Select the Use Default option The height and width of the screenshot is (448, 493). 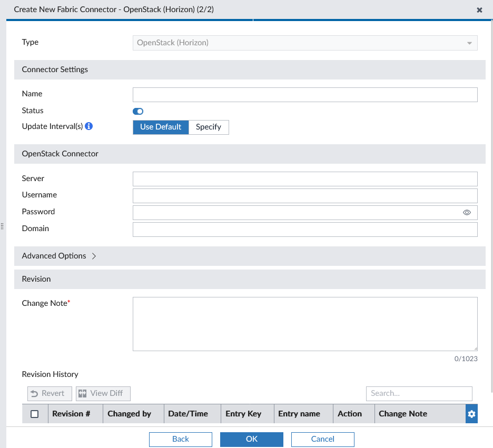pos(161,127)
